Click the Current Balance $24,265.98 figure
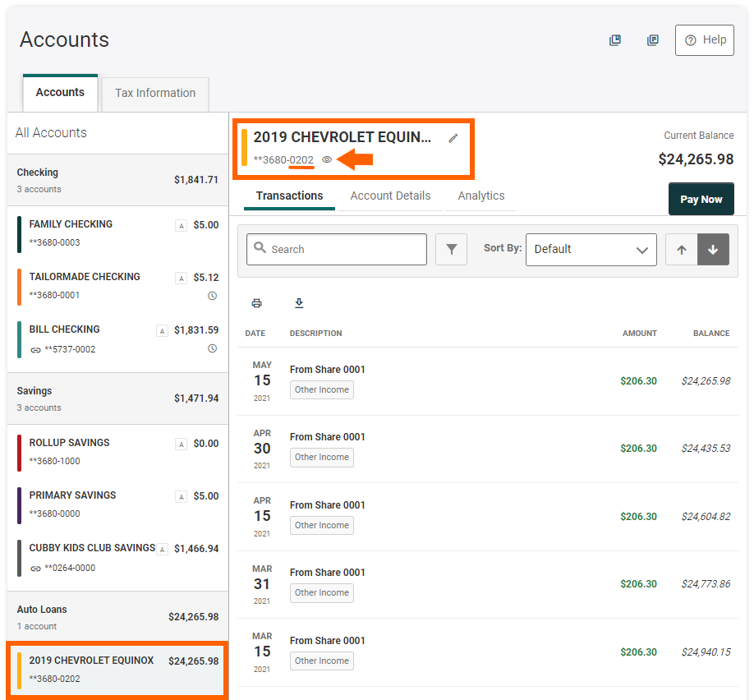Screen dimensions: 754x700 [696, 159]
